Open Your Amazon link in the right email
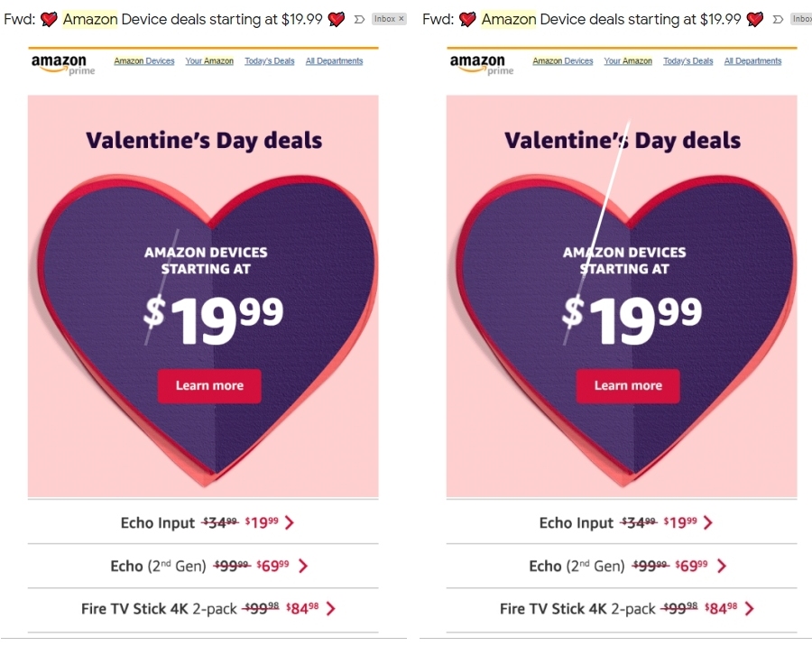Image resolution: width=812 pixels, height=646 pixels. [x=628, y=61]
